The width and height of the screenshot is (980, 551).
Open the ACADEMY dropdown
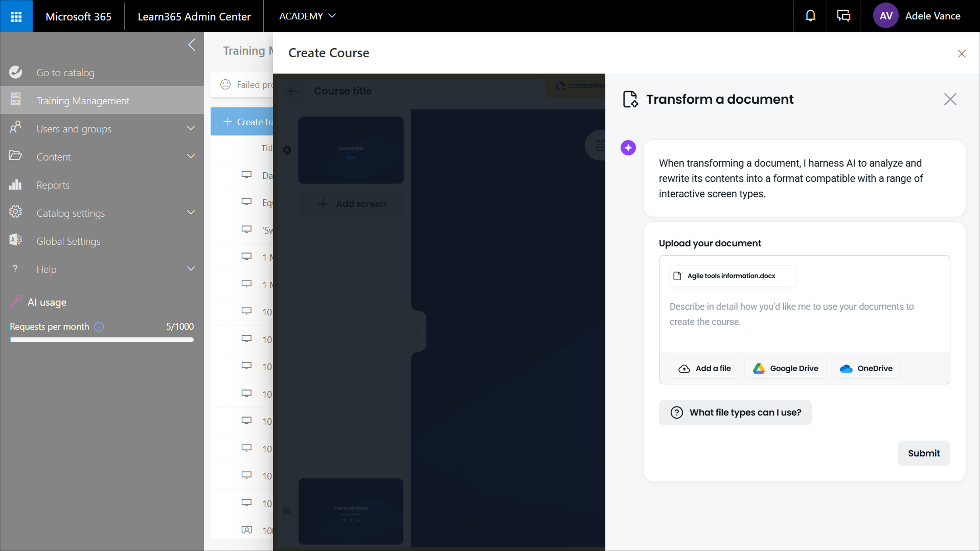click(307, 16)
